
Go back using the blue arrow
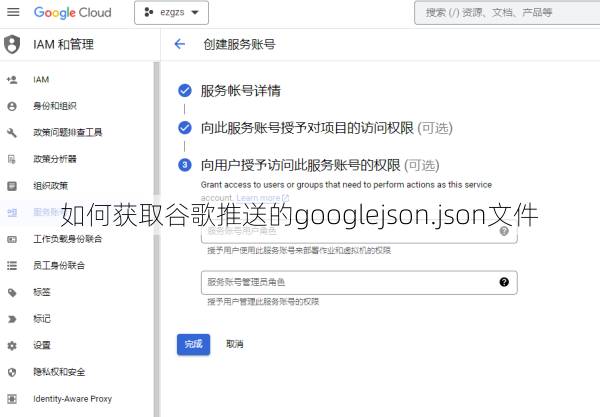(180, 44)
